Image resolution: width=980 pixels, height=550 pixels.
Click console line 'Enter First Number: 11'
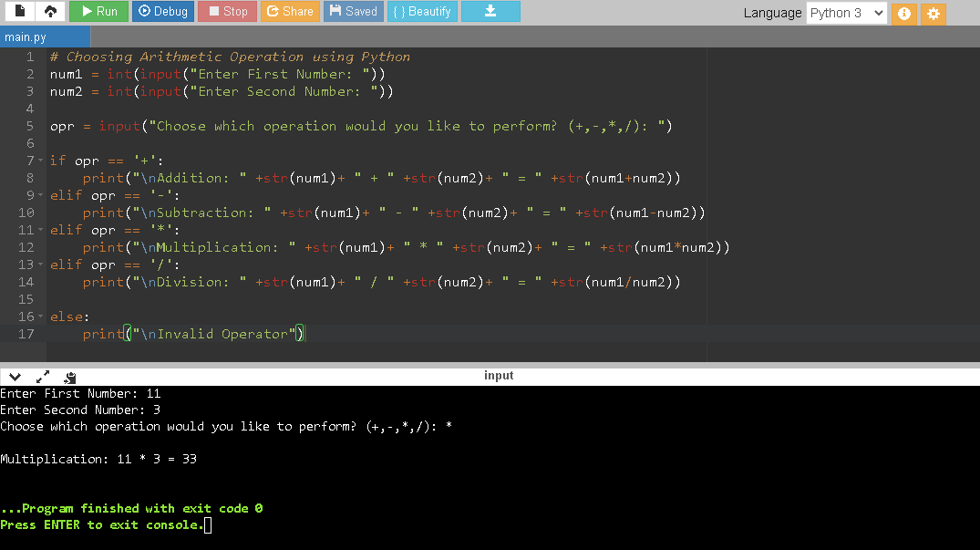coord(80,394)
